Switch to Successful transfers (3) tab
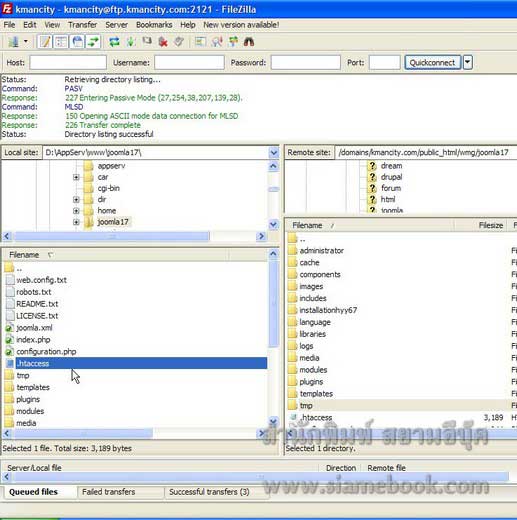517x520 pixels. click(x=209, y=492)
